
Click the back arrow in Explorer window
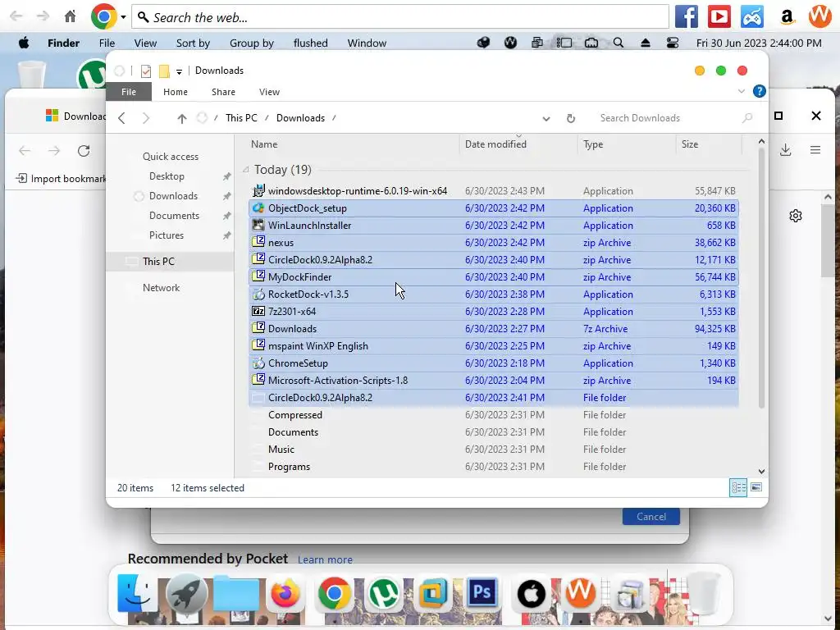[122, 118]
